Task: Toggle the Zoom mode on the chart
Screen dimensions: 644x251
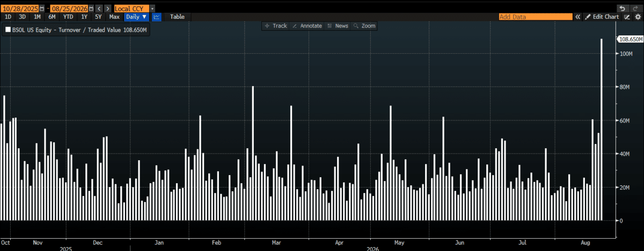Action: pyautogui.click(x=365, y=26)
